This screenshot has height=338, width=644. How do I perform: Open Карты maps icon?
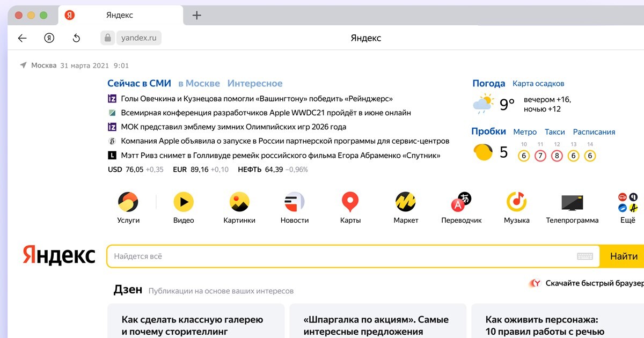[350, 202]
